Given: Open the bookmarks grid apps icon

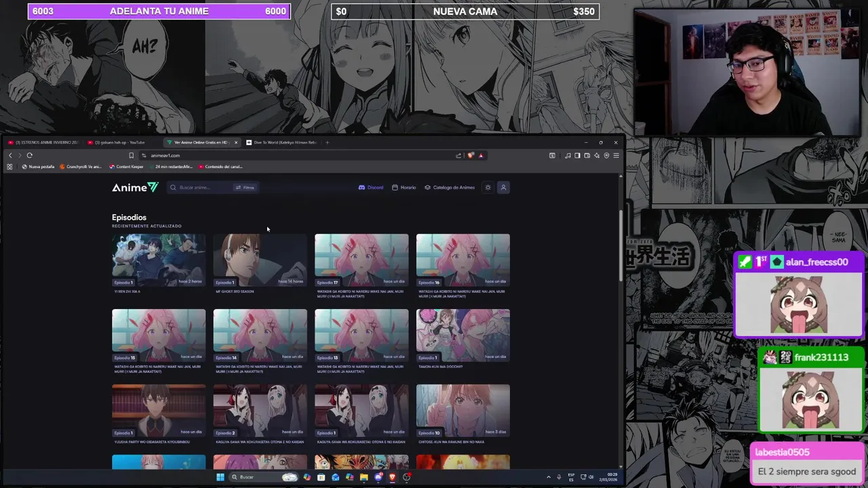Looking at the screenshot, I should click(9, 166).
